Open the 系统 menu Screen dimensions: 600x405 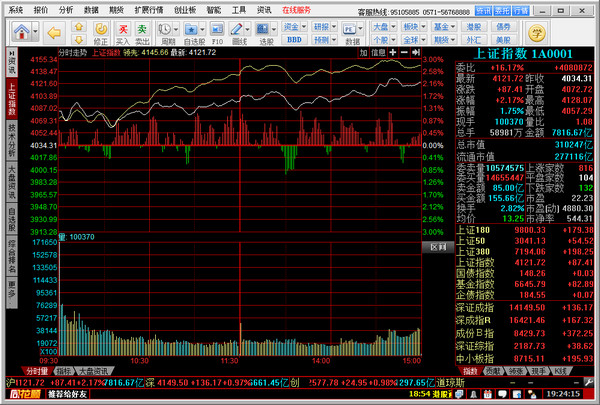16,10
